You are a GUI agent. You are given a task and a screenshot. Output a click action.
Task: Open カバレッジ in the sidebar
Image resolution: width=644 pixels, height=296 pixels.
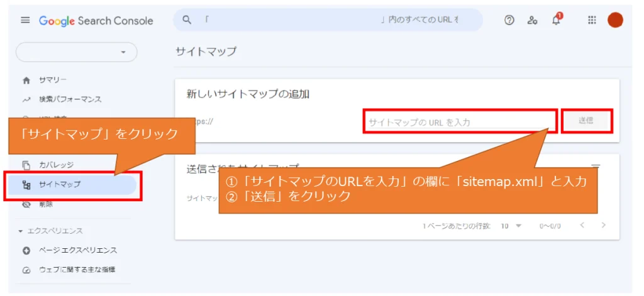pos(55,165)
